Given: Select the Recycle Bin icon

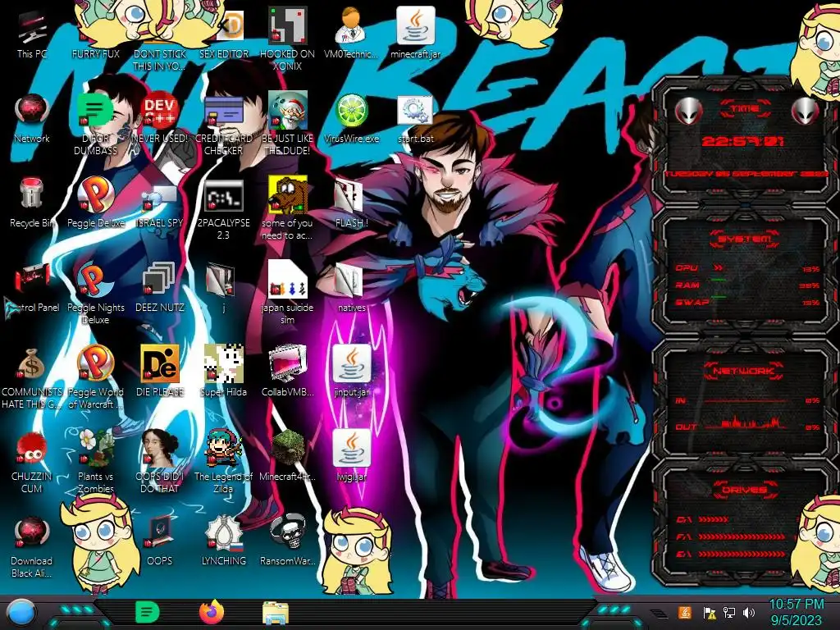Looking at the screenshot, I should (x=32, y=203).
